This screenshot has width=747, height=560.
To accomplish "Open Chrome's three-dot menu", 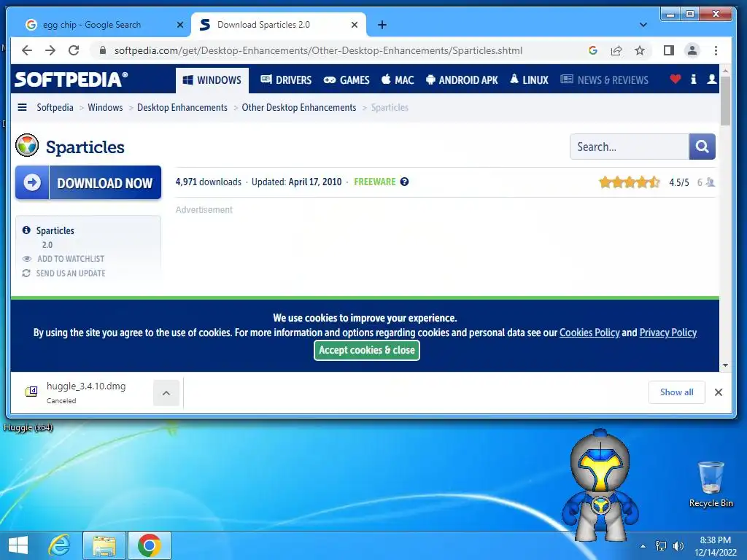I will click(716, 50).
